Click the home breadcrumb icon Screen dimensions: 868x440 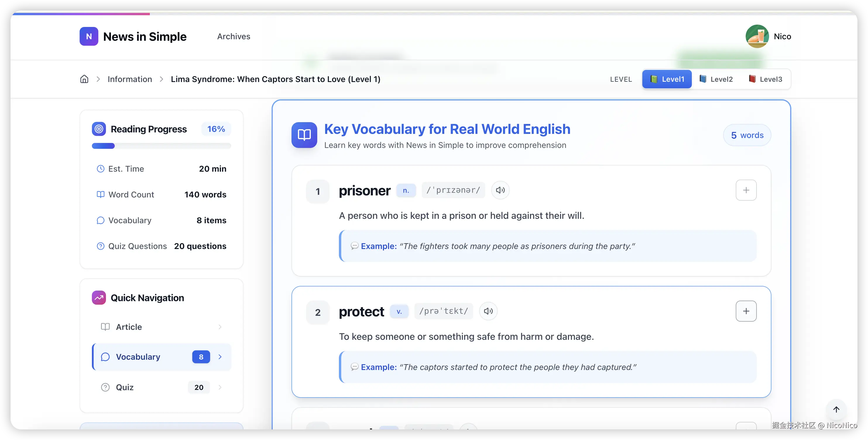point(84,79)
